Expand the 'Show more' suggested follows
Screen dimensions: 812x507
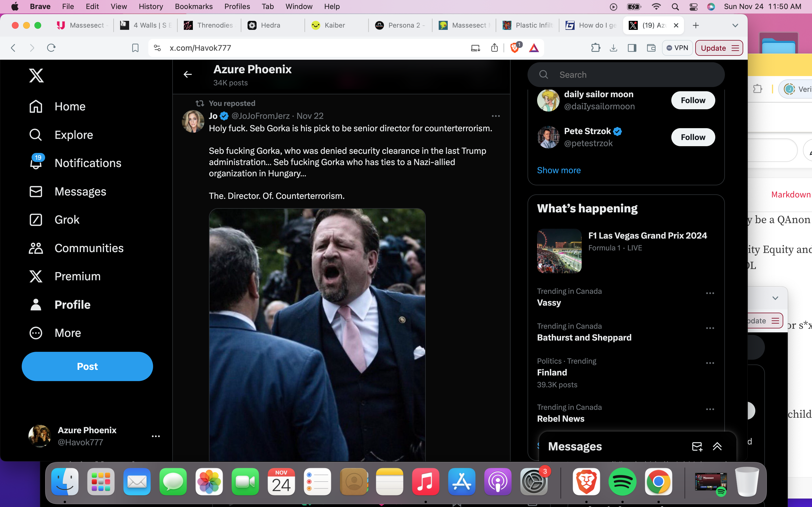pyautogui.click(x=558, y=170)
